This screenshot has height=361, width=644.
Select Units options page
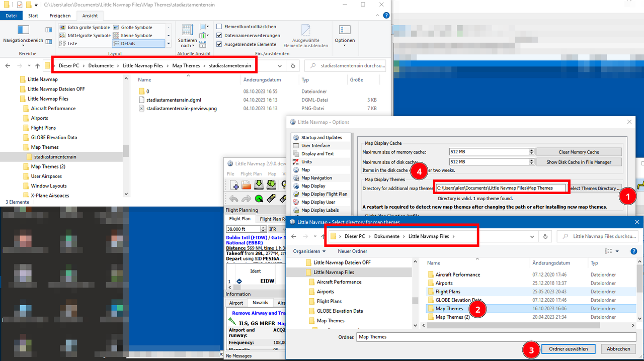tap(306, 162)
